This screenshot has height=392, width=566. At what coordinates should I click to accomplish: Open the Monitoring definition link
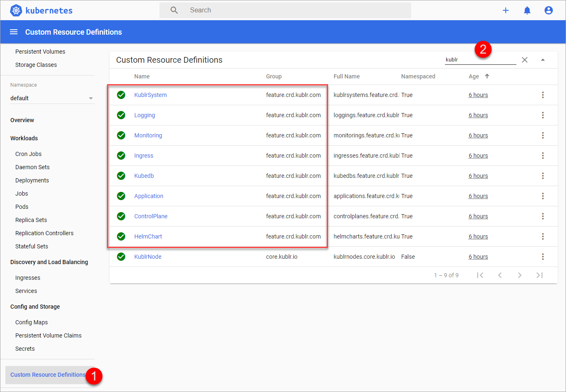tap(148, 135)
